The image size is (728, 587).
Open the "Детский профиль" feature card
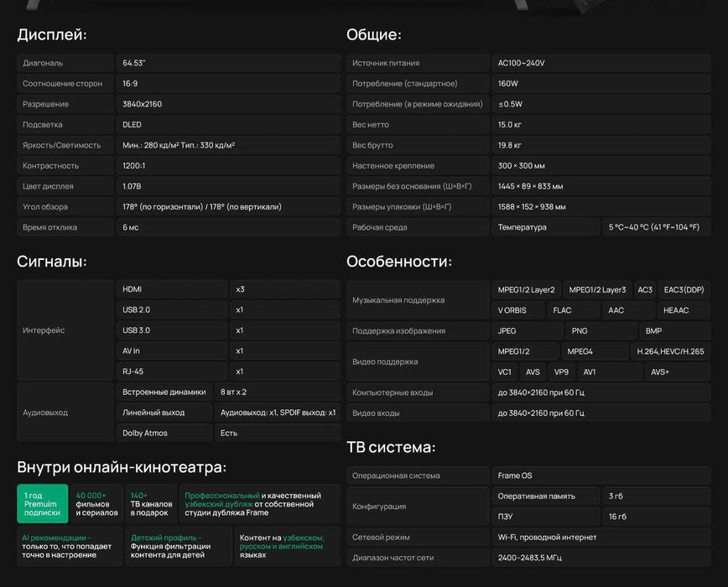click(179, 547)
